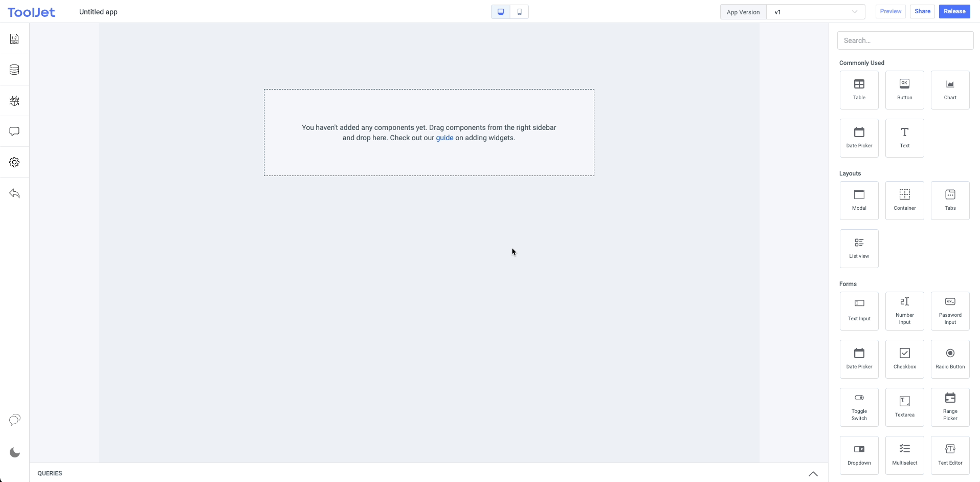The height and width of the screenshot is (482, 980).
Task: Select the Table component widget
Action: coord(859,90)
